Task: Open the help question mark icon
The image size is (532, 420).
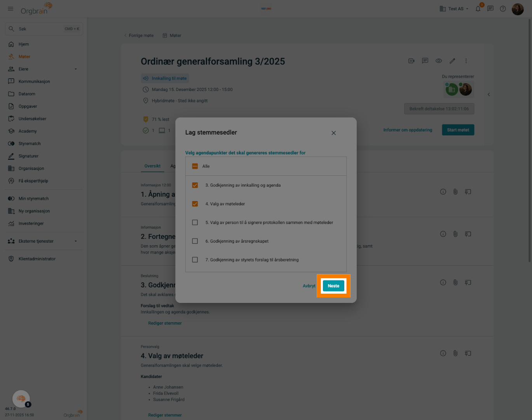Action: pyautogui.click(x=503, y=9)
